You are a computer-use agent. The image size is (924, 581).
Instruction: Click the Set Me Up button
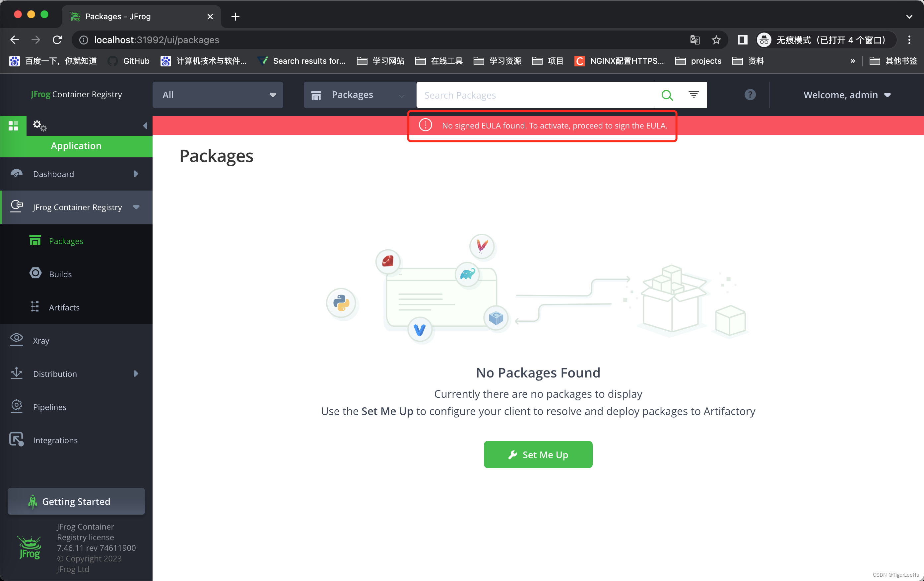(538, 454)
